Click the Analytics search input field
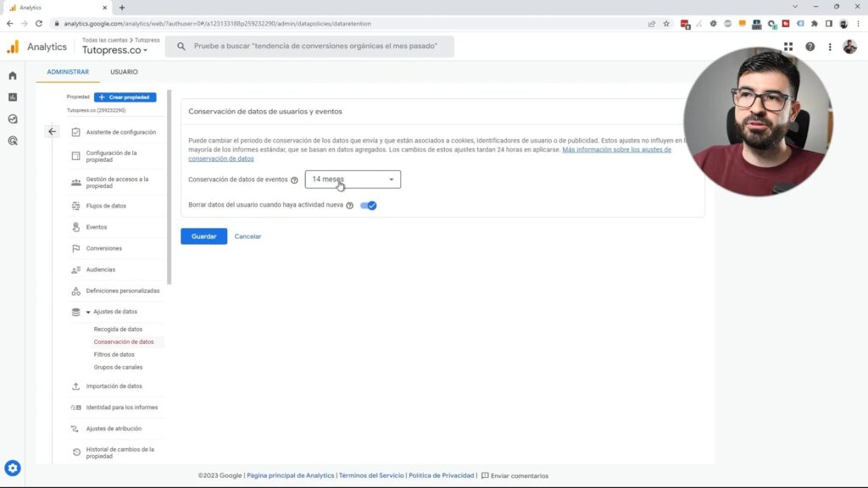 pyautogui.click(x=309, y=47)
